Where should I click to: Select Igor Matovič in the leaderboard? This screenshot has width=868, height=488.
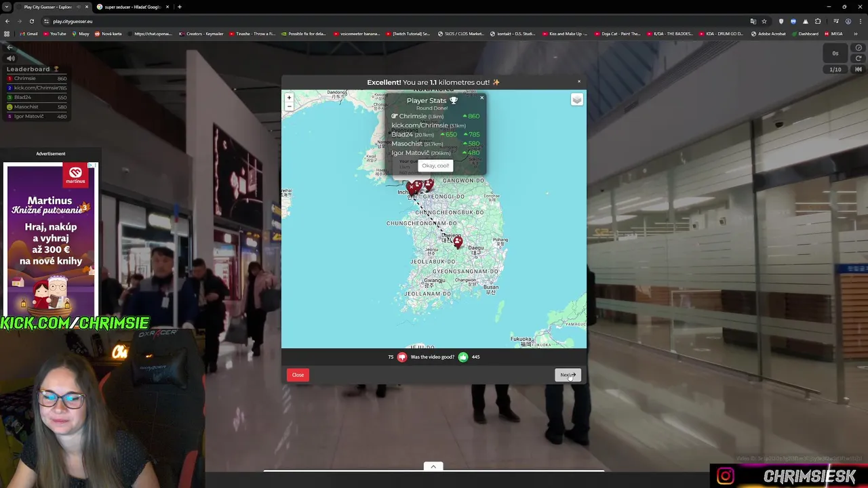click(37, 117)
